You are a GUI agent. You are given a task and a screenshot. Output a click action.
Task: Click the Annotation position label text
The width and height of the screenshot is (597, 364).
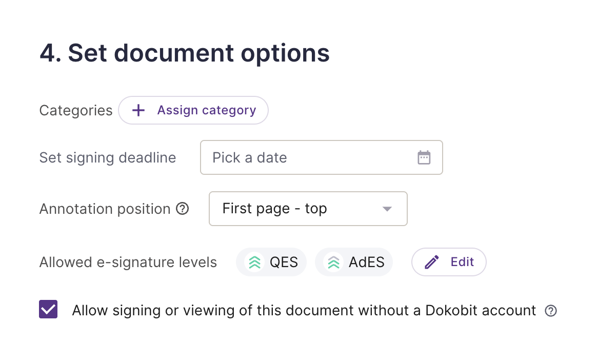click(105, 209)
